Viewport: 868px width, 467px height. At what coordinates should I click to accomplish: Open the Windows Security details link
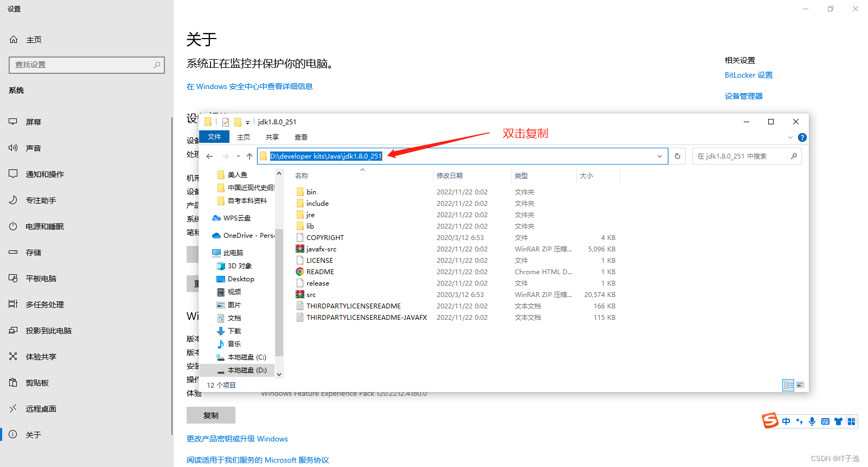tap(250, 86)
